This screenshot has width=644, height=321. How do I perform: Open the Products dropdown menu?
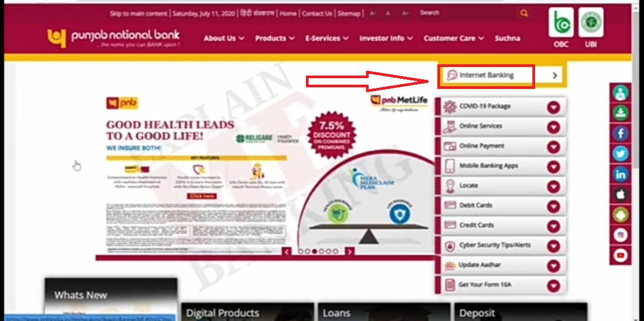pos(274,39)
